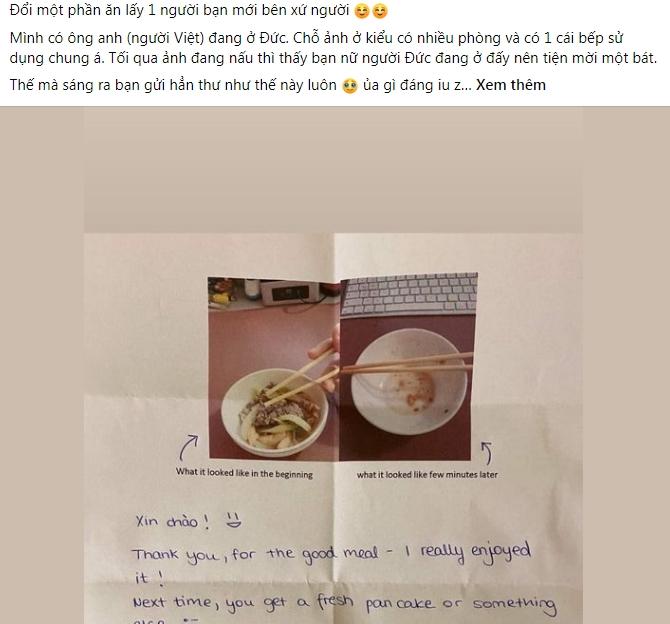
Task: Click the second smiling emoji on first line
Action: tap(380, 11)
